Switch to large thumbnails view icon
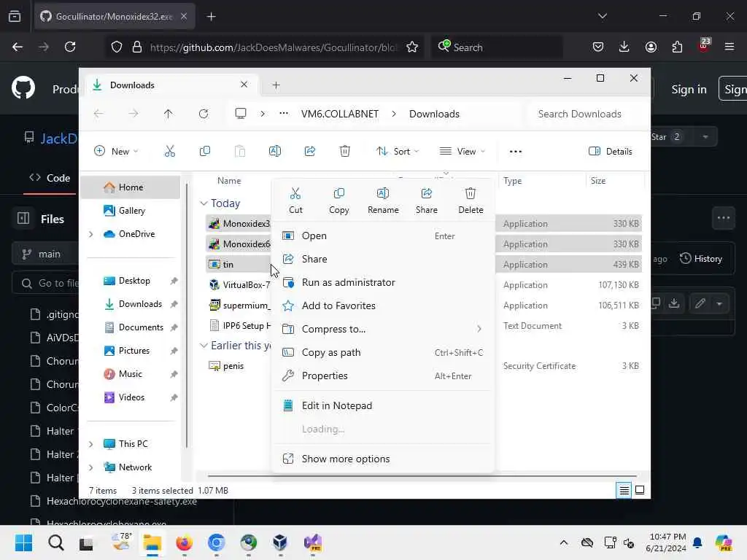The image size is (747, 560). click(x=640, y=490)
